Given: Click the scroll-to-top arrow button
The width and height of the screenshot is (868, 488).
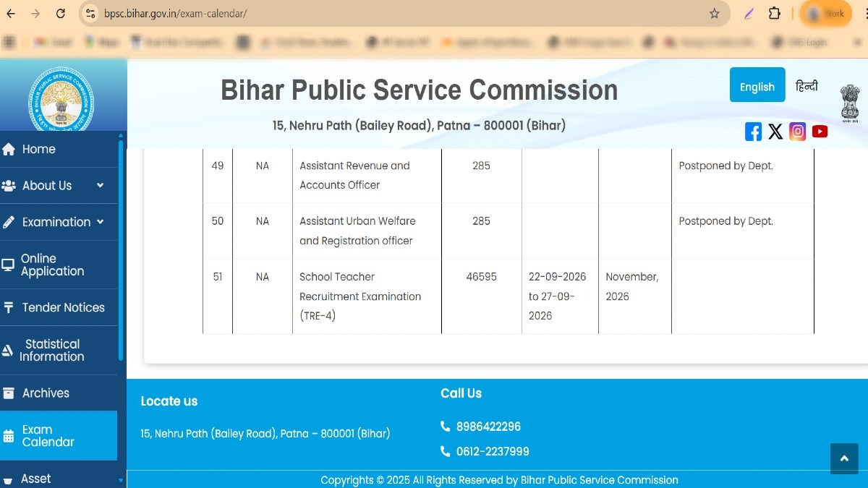Looking at the screenshot, I should tap(843, 459).
